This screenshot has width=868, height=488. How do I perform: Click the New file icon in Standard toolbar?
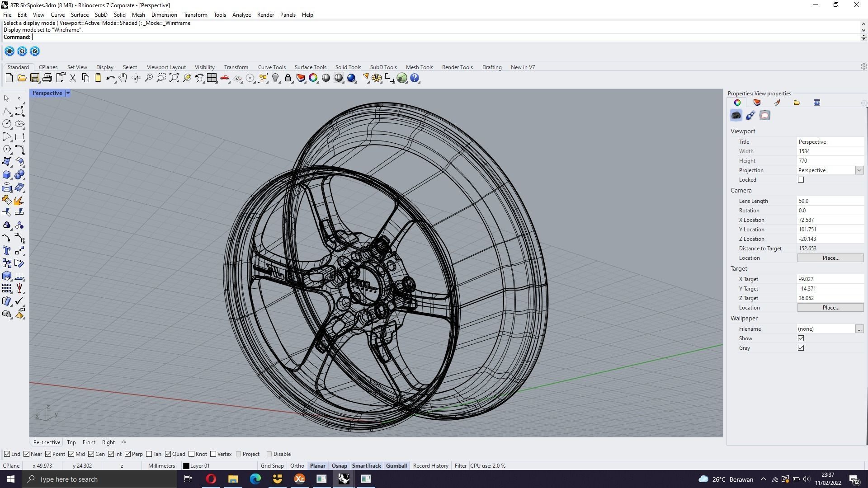coord(9,78)
